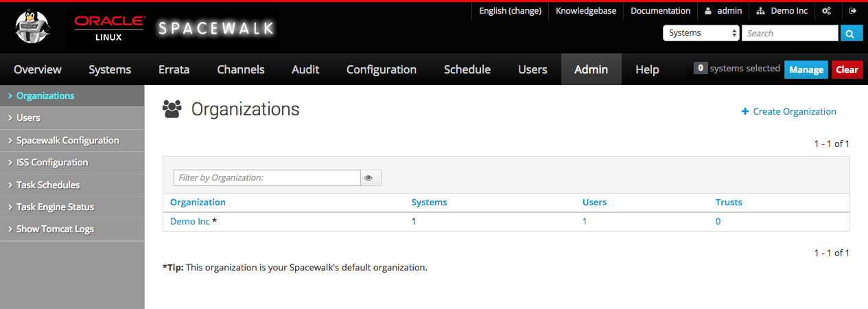Image resolution: width=868 pixels, height=309 pixels.
Task: Sort by the Systems column header
Action: point(429,202)
